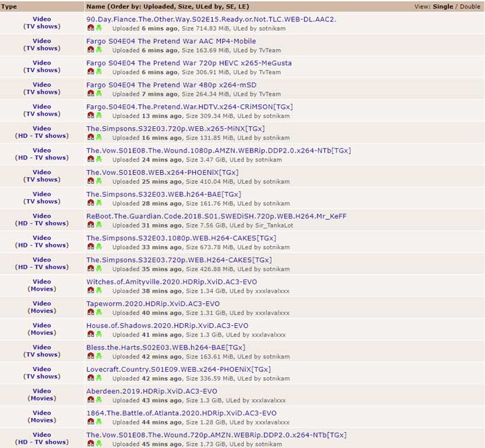
Task: Open The.Vow.S01E08.WEB.x264-PHOENiX torrent
Action: click(x=162, y=173)
